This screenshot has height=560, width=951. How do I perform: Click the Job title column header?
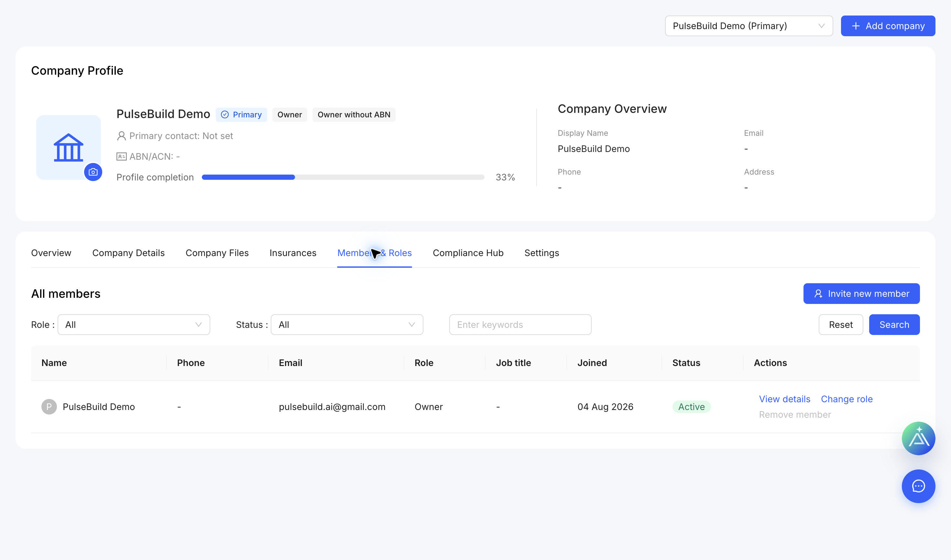(513, 363)
